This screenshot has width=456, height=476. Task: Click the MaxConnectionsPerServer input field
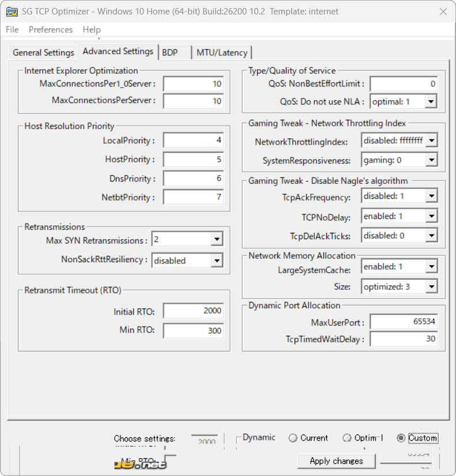pos(193,101)
